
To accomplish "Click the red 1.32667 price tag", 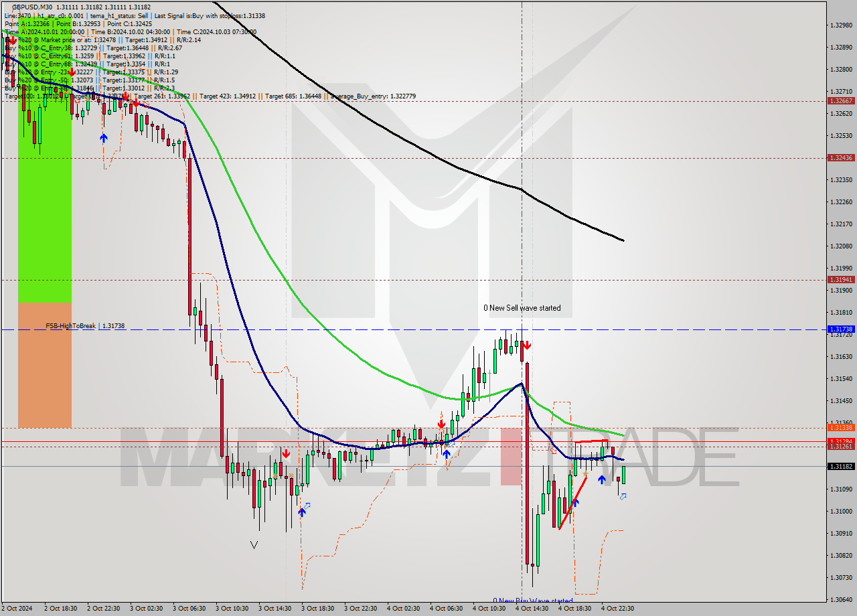I will 840,100.
